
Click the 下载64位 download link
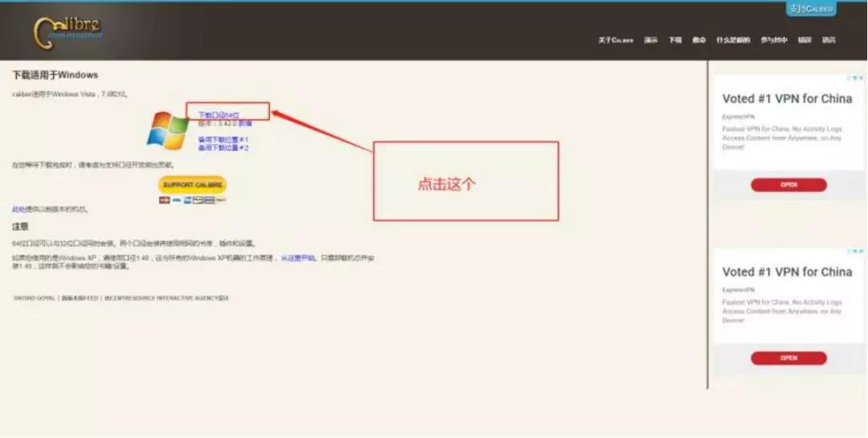[x=219, y=115]
